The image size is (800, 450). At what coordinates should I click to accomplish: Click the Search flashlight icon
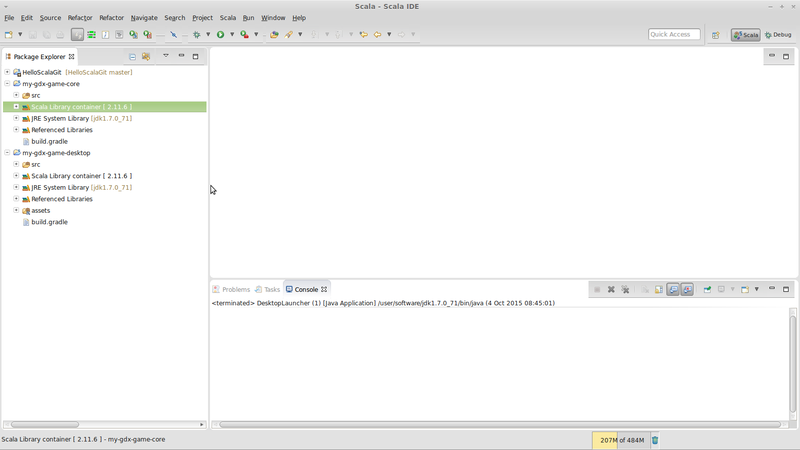pyautogui.click(x=289, y=35)
